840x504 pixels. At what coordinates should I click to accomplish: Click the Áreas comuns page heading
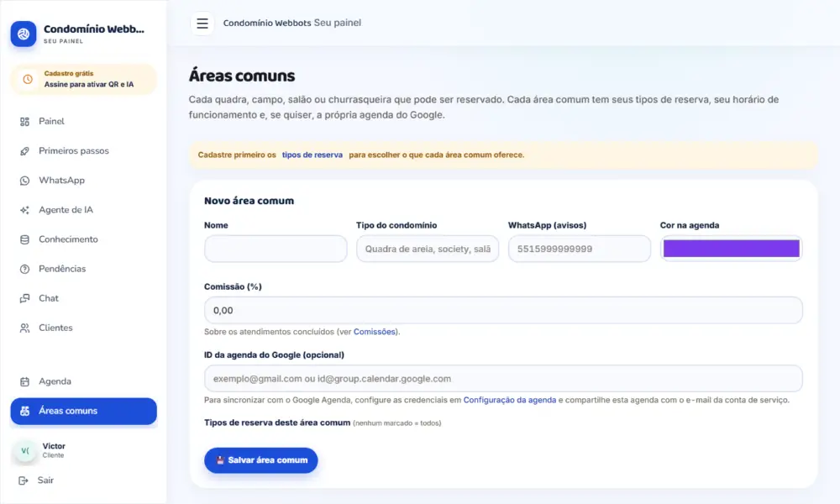242,76
